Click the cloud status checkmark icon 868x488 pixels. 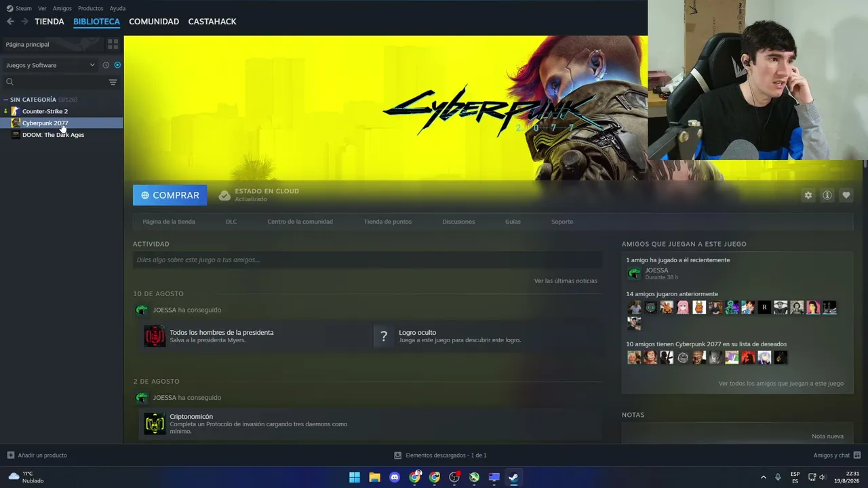coord(224,195)
